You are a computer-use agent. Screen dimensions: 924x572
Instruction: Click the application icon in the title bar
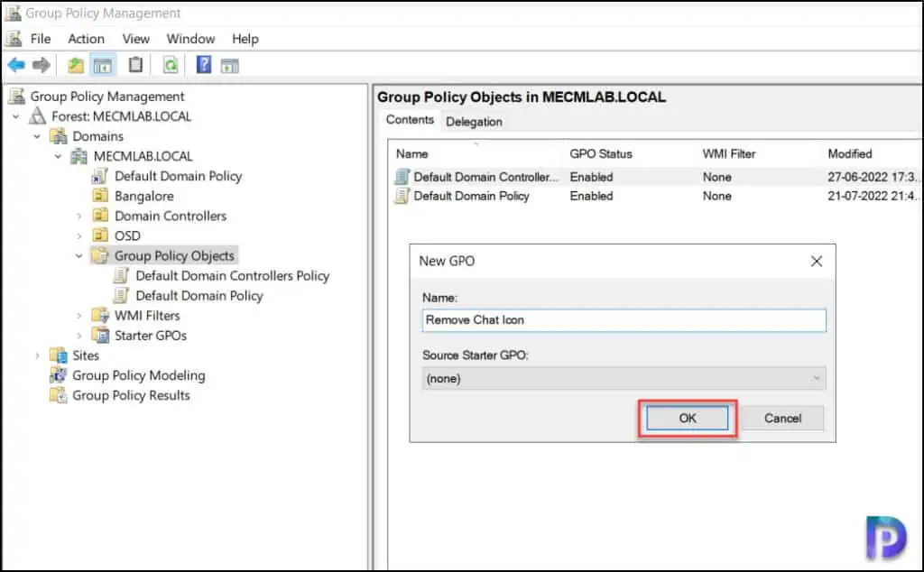click(x=13, y=13)
